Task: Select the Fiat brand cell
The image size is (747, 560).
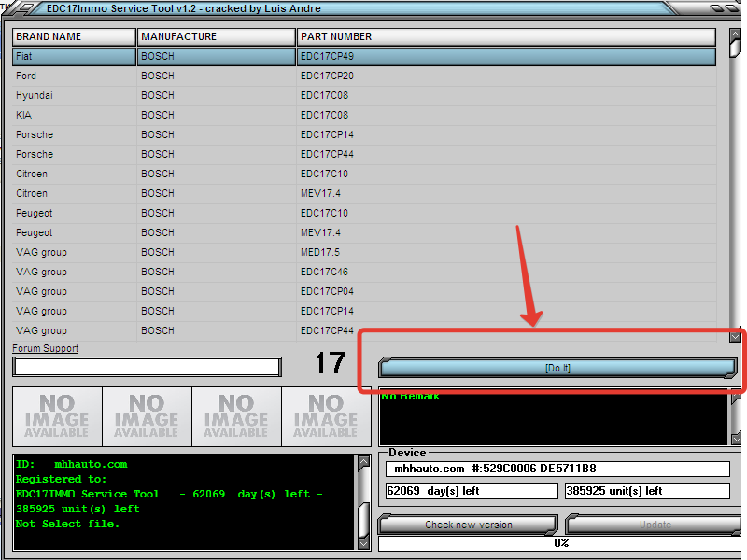Action: 74,56
